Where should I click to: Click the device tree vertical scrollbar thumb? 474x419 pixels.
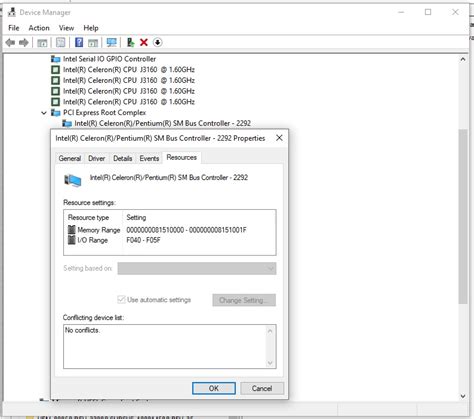pyautogui.click(x=463, y=216)
